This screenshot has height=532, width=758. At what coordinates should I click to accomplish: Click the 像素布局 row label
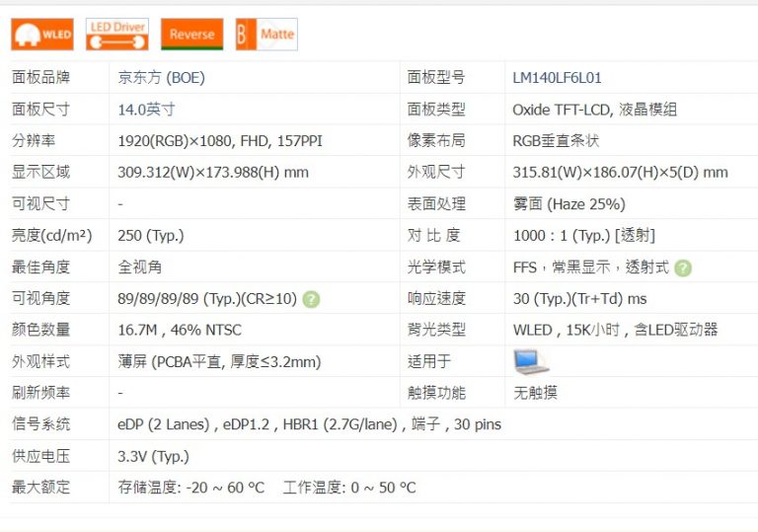point(436,141)
